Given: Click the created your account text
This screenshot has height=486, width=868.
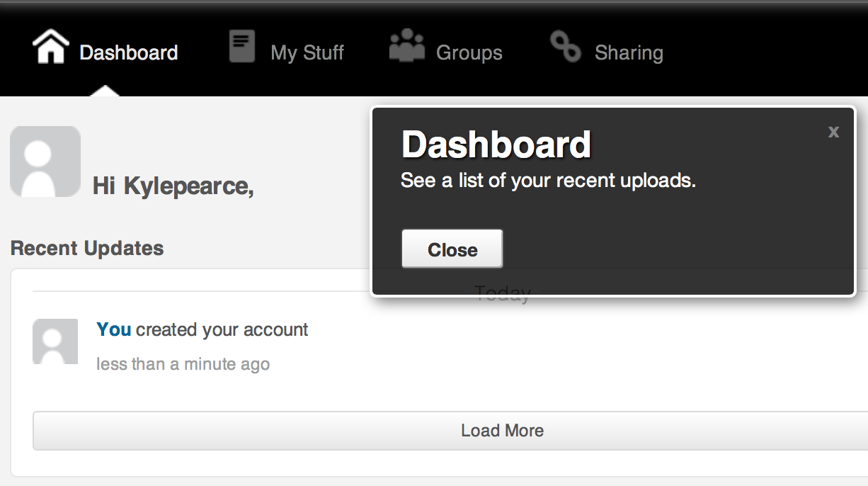Looking at the screenshot, I should 222,330.
